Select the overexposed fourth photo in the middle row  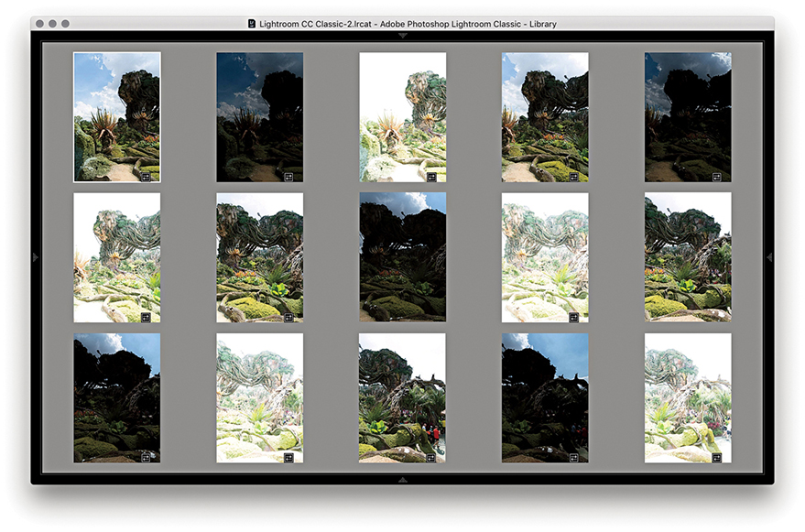pos(545,257)
